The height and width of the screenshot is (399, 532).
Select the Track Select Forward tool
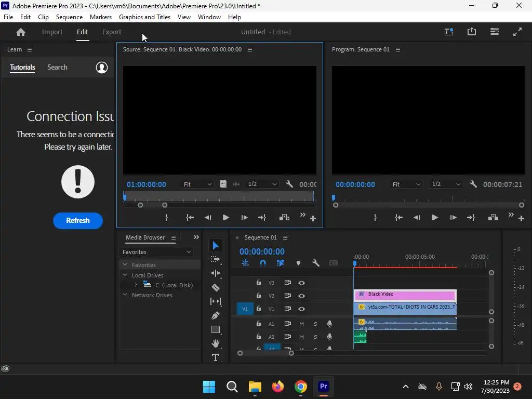tap(216, 259)
